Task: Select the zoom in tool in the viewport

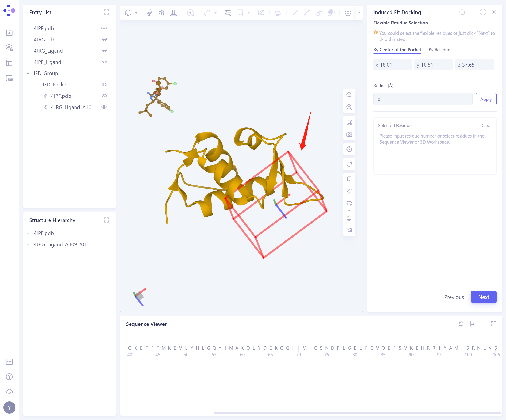Action: (x=349, y=95)
